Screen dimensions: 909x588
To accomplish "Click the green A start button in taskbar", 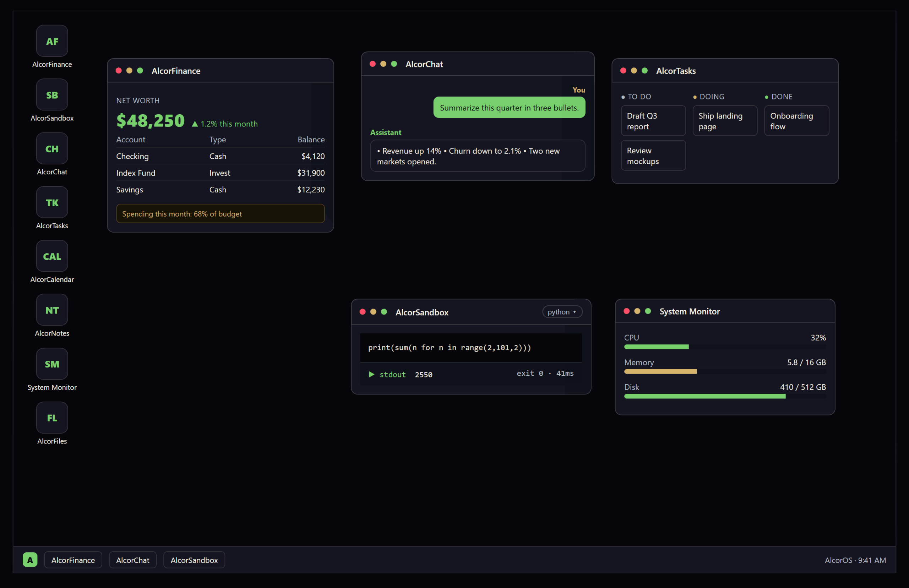I will (x=30, y=560).
